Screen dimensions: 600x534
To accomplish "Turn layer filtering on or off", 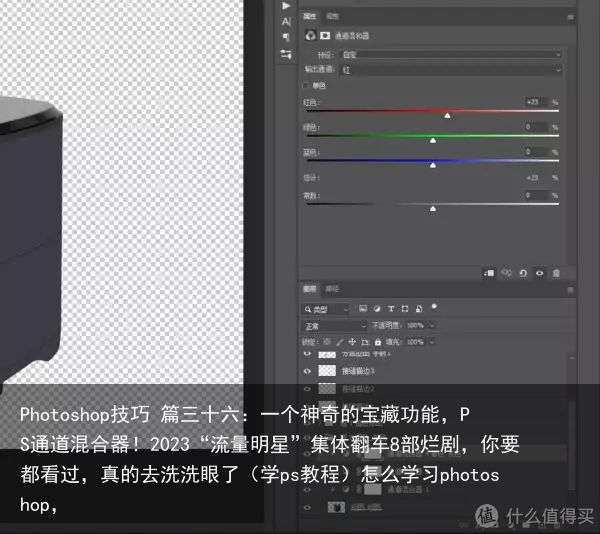I will click(434, 306).
